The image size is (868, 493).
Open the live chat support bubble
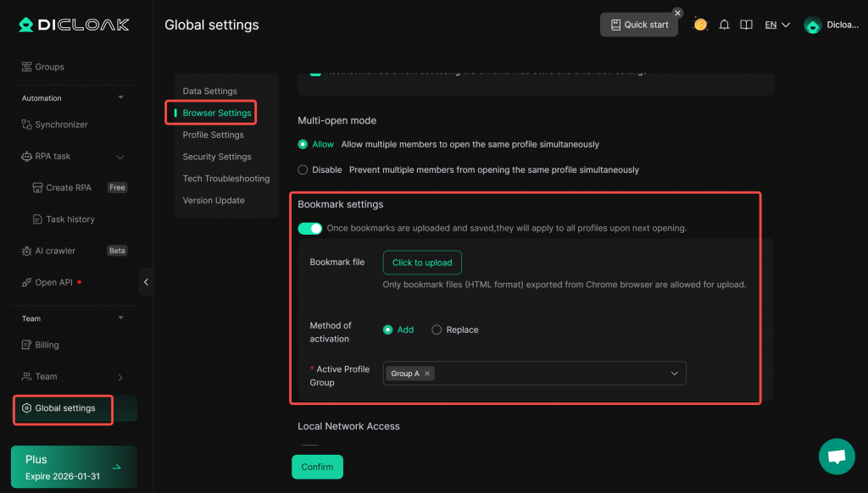tap(837, 457)
